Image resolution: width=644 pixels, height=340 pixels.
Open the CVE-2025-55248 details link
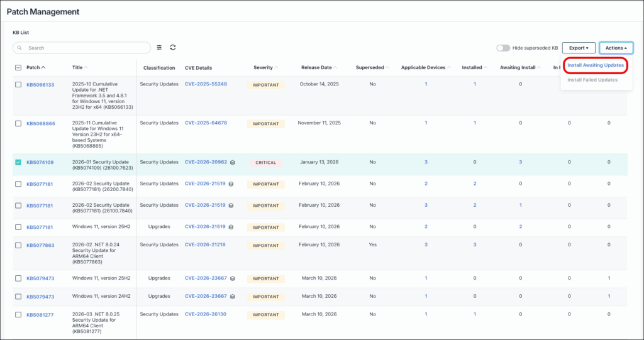(x=206, y=84)
